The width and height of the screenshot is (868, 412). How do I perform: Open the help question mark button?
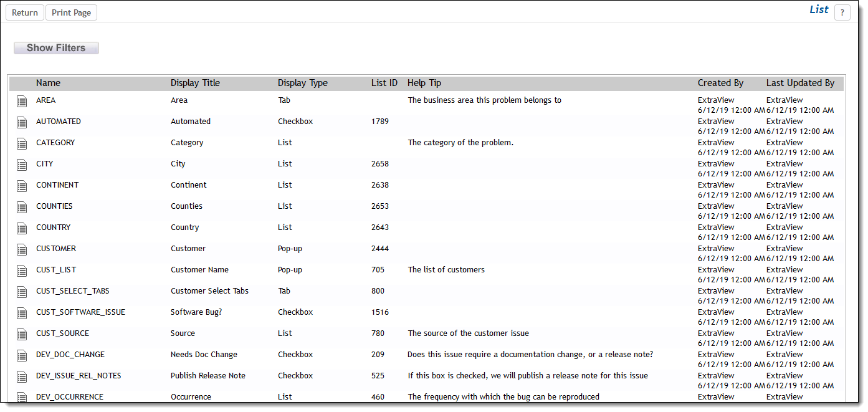tap(842, 12)
